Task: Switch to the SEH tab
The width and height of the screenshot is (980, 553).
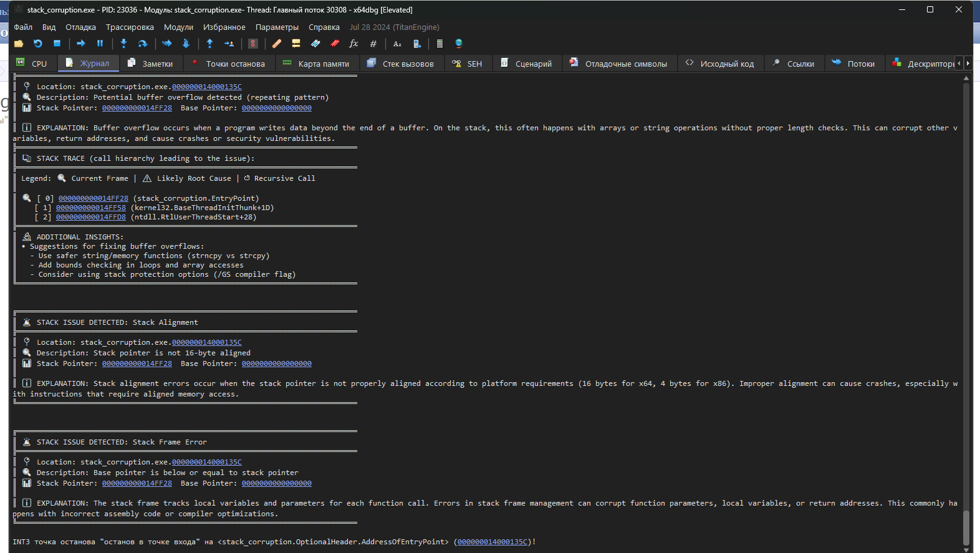Action: pyautogui.click(x=468, y=64)
